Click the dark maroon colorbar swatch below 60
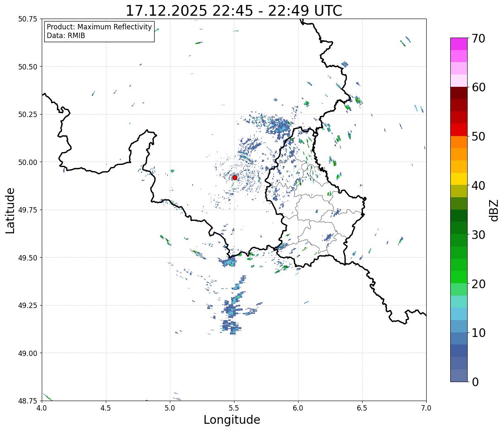Image resolution: width=504 pixels, height=430 pixels. pyautogui.click(x=459, y=93)
